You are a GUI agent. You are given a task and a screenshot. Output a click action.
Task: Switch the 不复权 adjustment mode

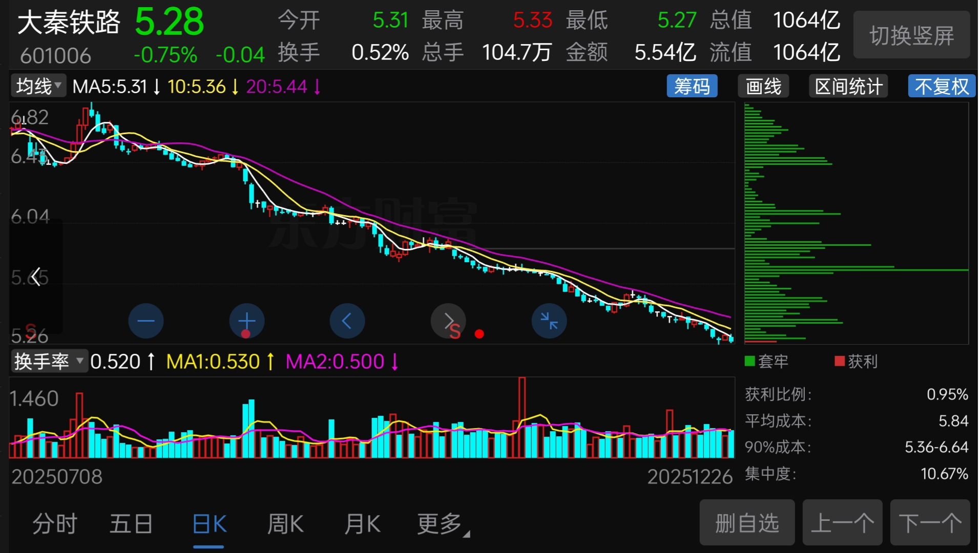tap(942, 86)
